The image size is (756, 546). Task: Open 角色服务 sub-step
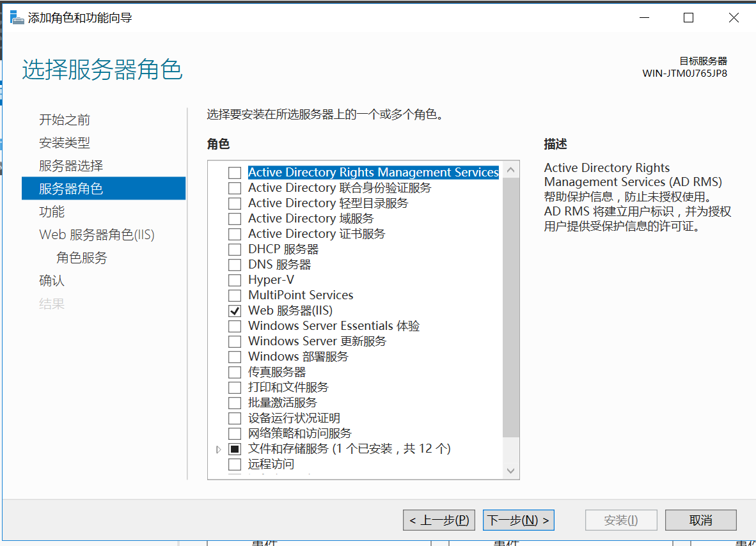click(x=81, y=258)
